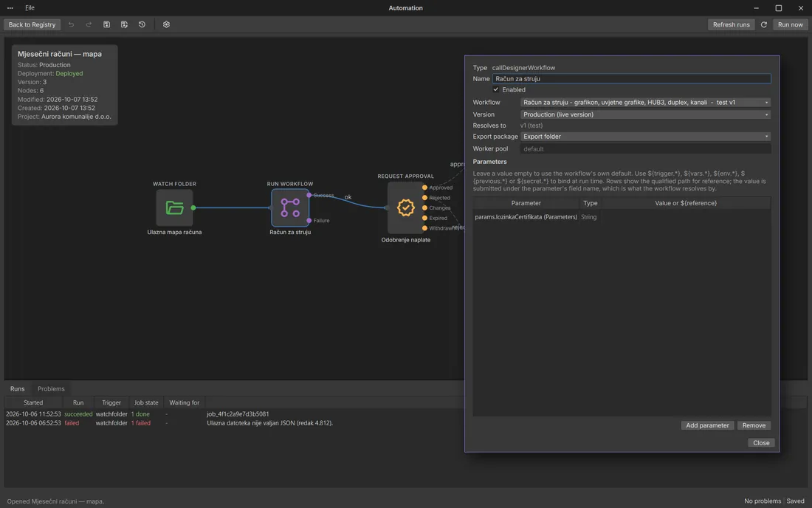Click the Approved output port
This screenshot has height=508, width=812.
tap(424, 188)
